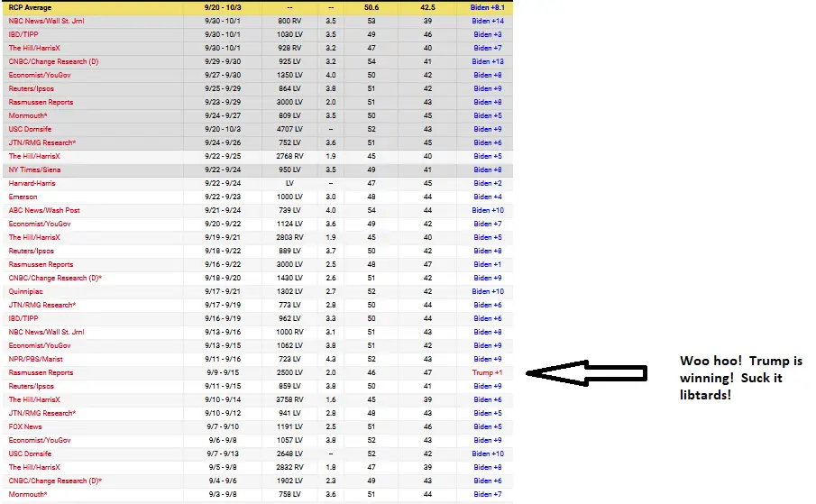Open the IBD/TIPP 9/30 - 10/1 poll link
Viewport: 816px width, 504px height.
coord(23,34)
